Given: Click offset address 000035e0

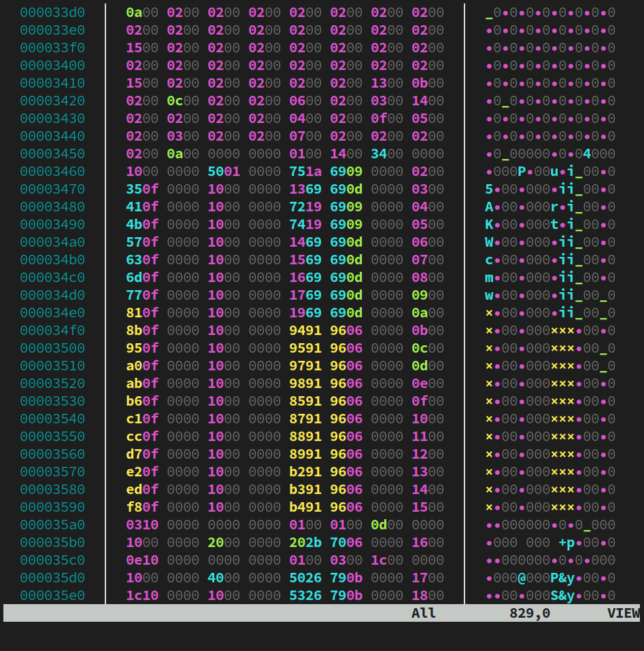Looking at the screenshot, I should click(x=52, y=595).
